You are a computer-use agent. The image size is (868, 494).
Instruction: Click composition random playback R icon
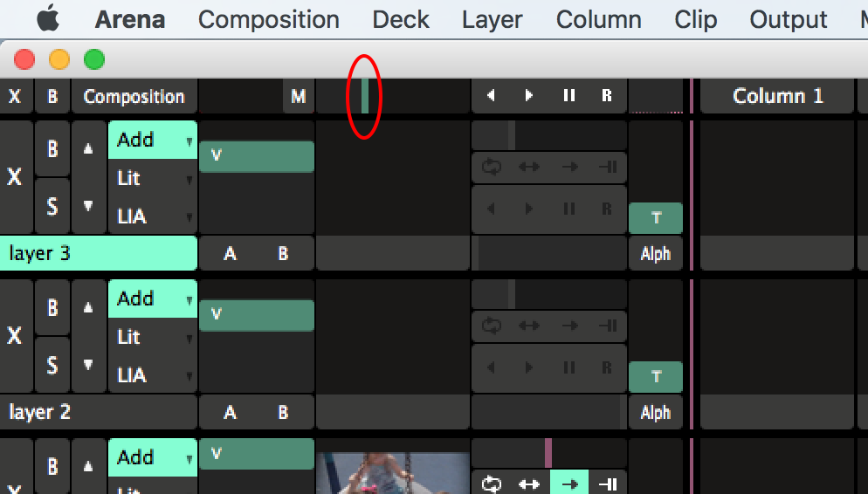click(607, 96)
